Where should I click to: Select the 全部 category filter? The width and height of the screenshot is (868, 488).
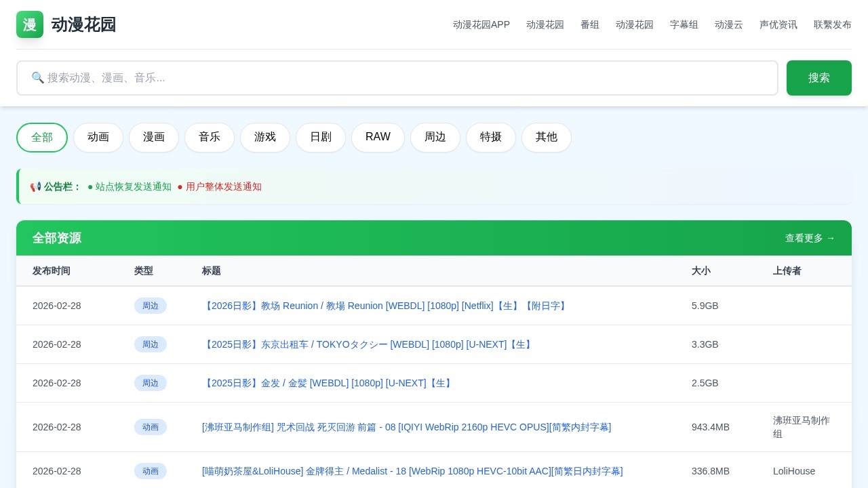[x=42, y=137]
